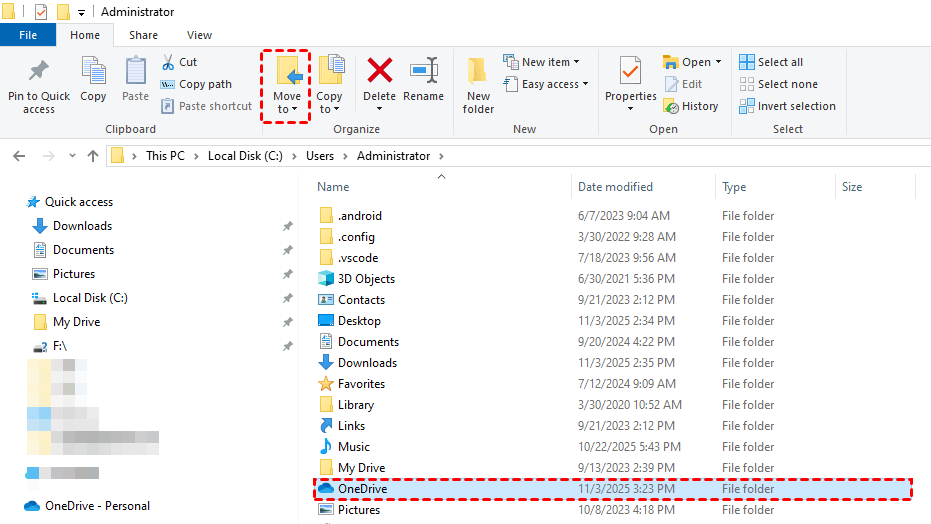The height and width of the screenshot is (524, 931).
Task: Click the Copy icon in Clipboard group
Action: tap(93, 72)
